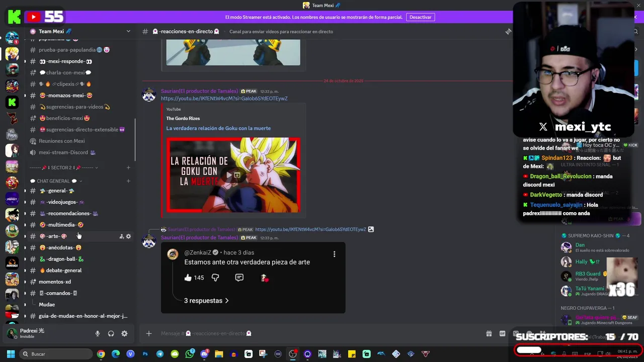The width and height of the screenshot is (644, 362).
Task: Open the Kick server icon in sidebar
Action: (12, 102)
